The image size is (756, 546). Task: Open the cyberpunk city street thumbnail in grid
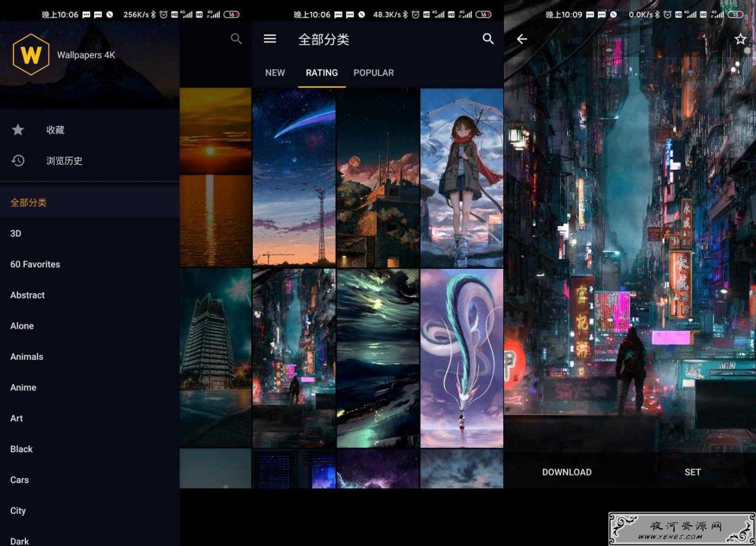pos(294,358)
